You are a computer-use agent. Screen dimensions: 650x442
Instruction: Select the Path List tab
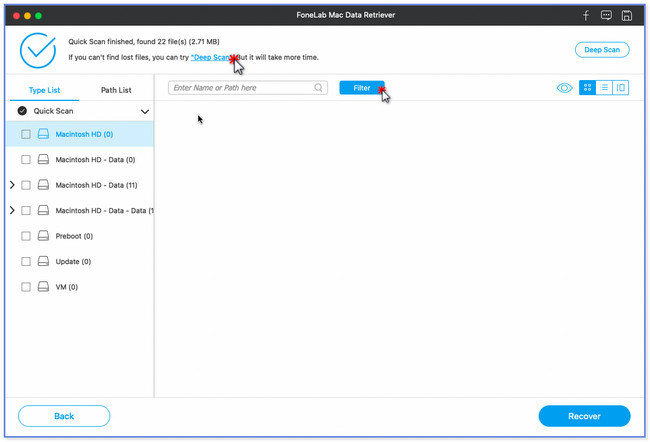pyautogui.click(x=116, y=90)
